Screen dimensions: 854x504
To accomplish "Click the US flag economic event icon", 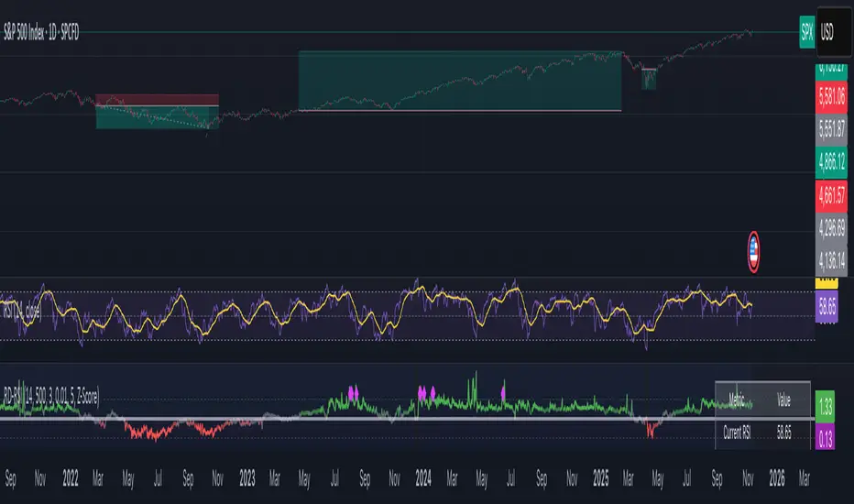I will (x=753, y=252).
